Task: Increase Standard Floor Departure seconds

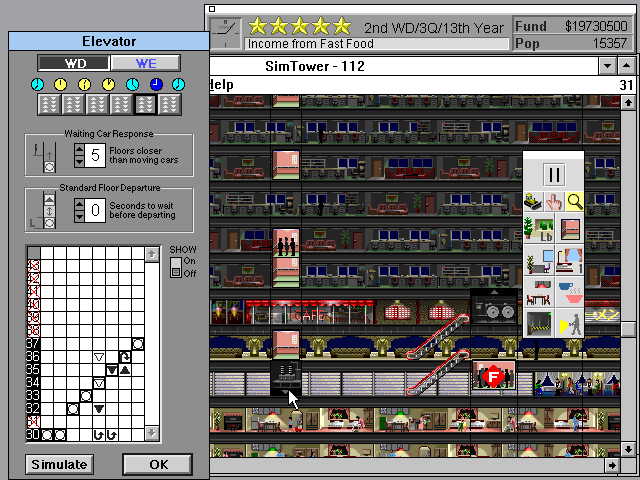Action: click(x=79, y=204)
